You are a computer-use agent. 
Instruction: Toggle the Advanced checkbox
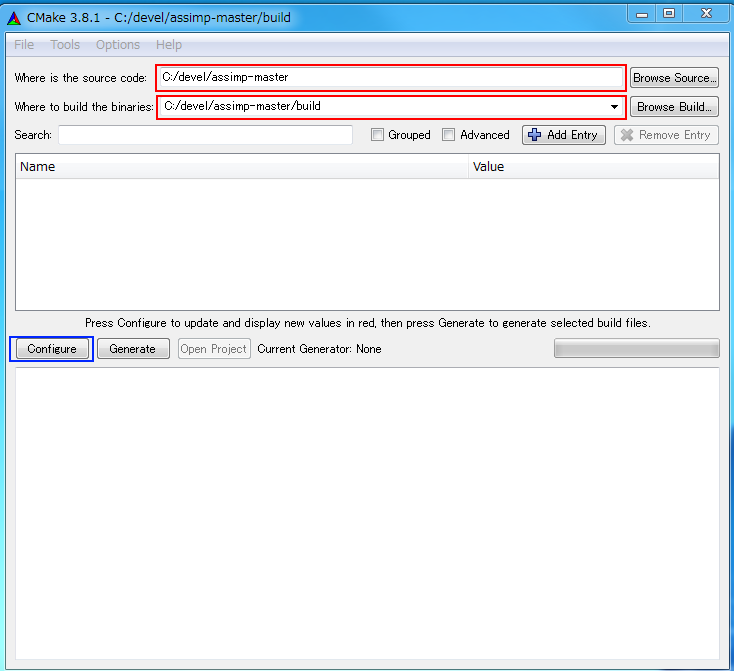(x=448, y=135)
